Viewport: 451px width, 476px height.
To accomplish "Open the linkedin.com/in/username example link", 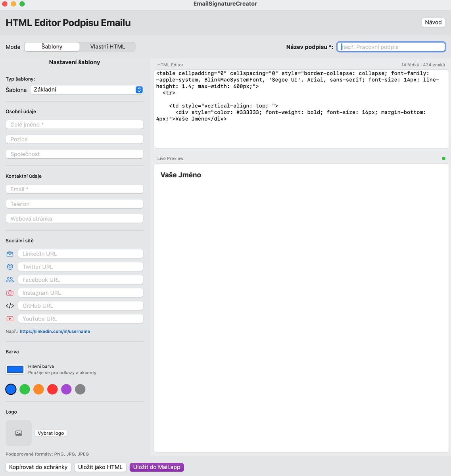I will (x=55, y=332).
